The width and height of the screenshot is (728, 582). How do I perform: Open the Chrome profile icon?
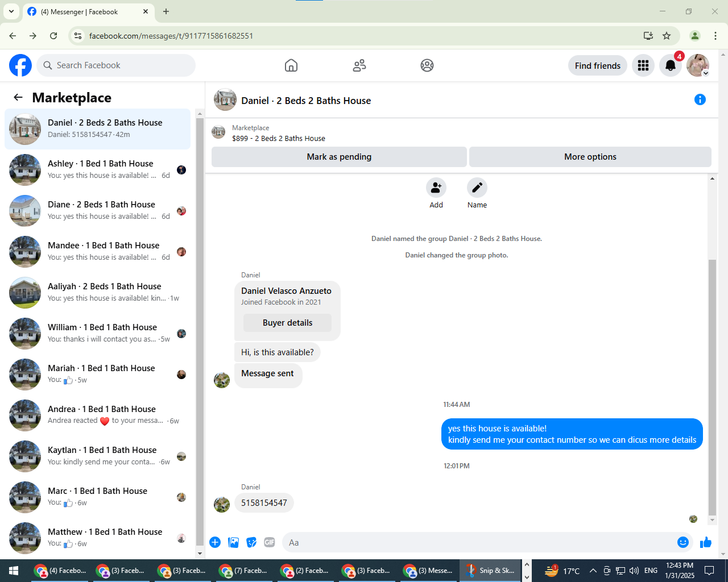[x=695, y=36]
